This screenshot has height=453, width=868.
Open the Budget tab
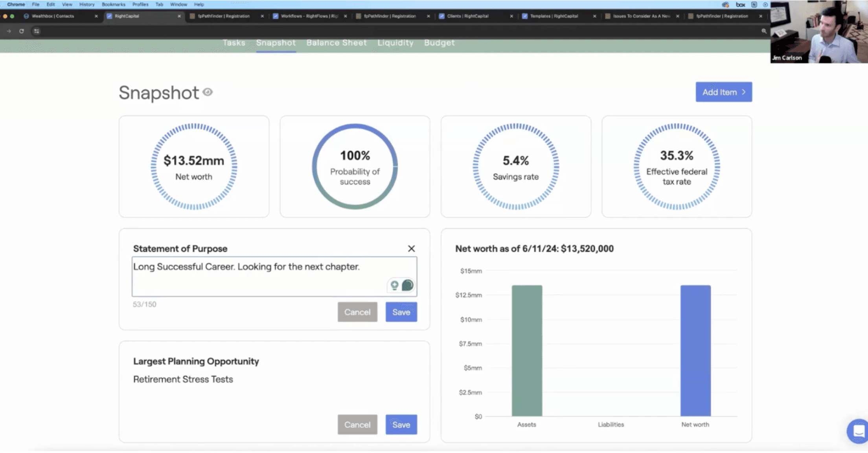pos(439,42)
